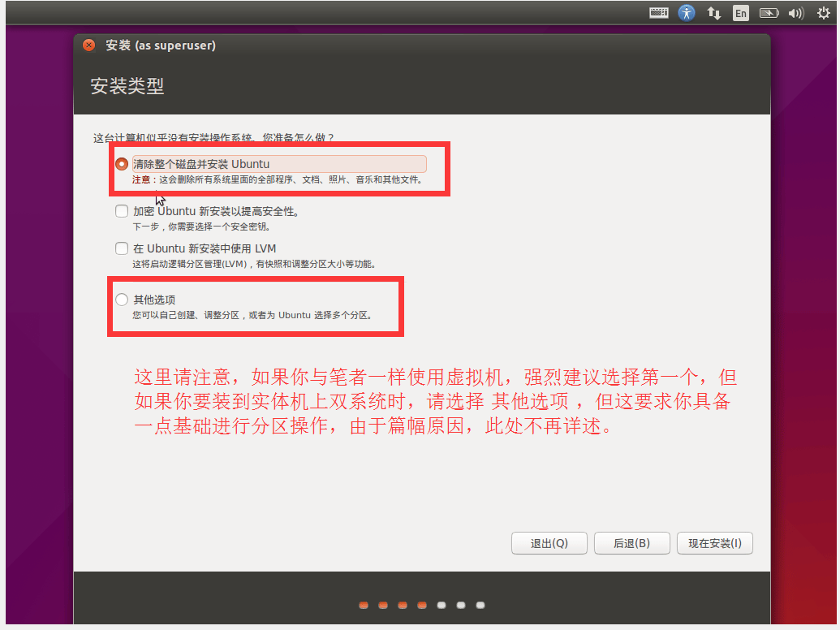Tick 在 Ubuntu 新安装中使用 LVM checkbox
The height and width of the screenshot is (630, 840).
(x=122, y=248)
